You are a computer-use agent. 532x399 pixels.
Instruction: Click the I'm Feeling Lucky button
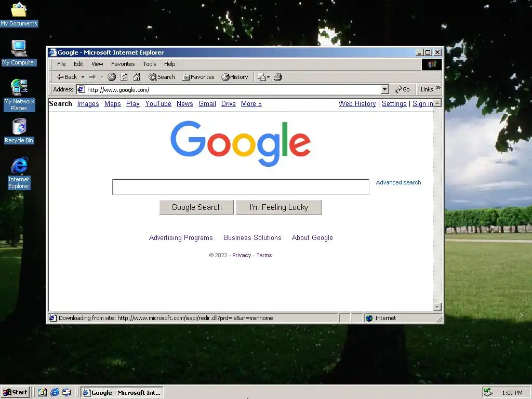click(279, 207)
